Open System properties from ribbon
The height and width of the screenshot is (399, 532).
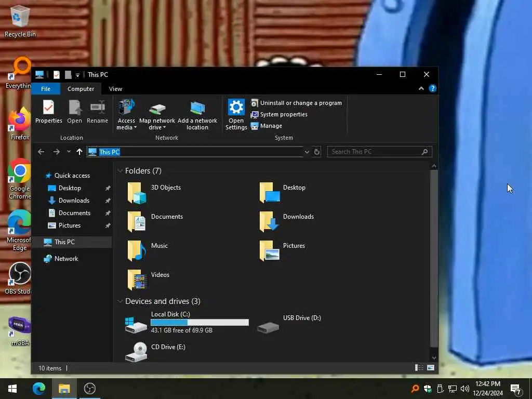[x=279, y=114]
